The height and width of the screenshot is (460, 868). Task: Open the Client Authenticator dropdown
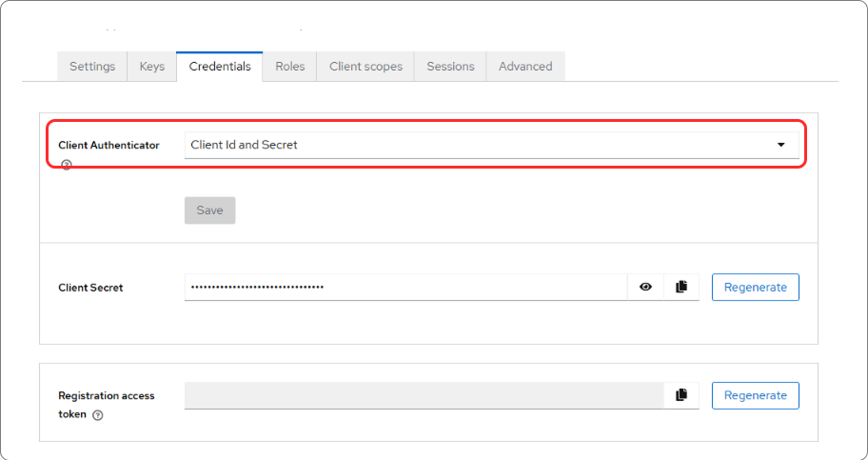coord(490,145)
